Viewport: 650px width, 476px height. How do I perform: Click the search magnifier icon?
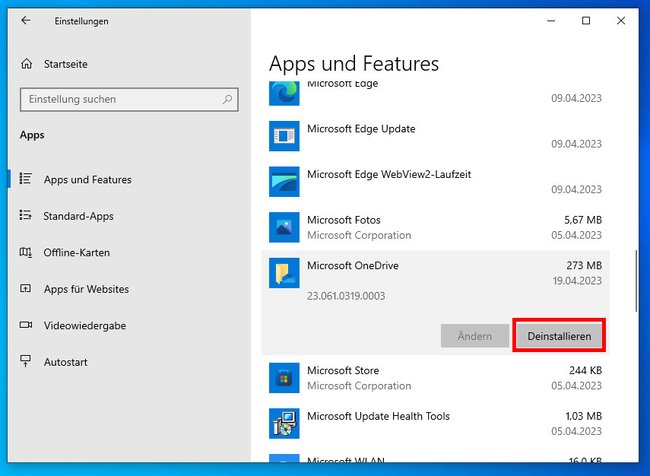tap(227, 100)
